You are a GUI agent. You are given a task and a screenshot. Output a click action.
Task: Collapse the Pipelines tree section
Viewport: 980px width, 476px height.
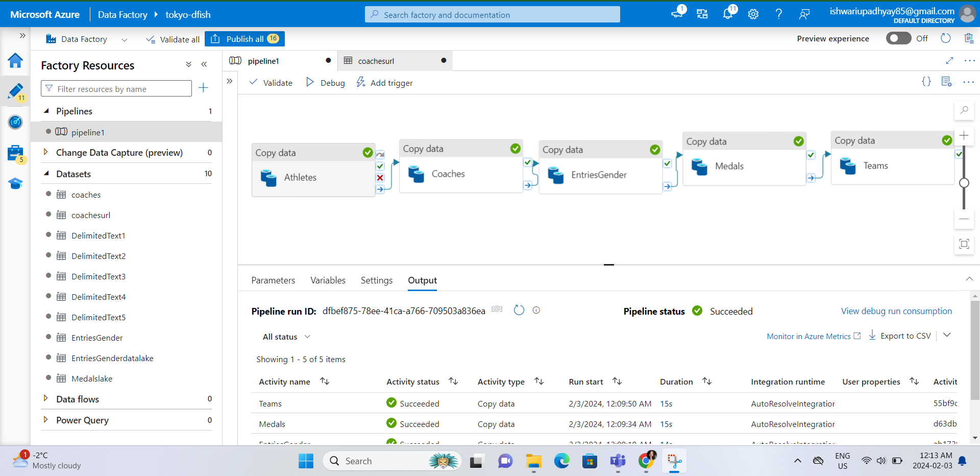(x=46, y=111)
